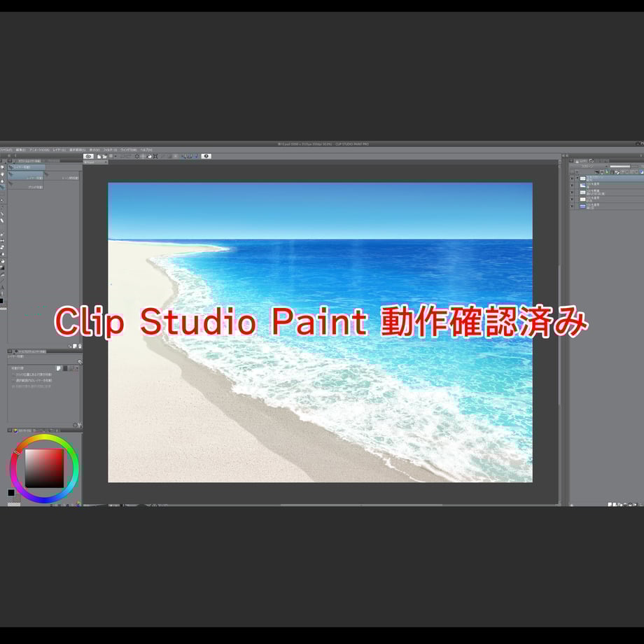Hide the bottom blue layer
Screen dimensions: 644x644
tap(572, 206)
